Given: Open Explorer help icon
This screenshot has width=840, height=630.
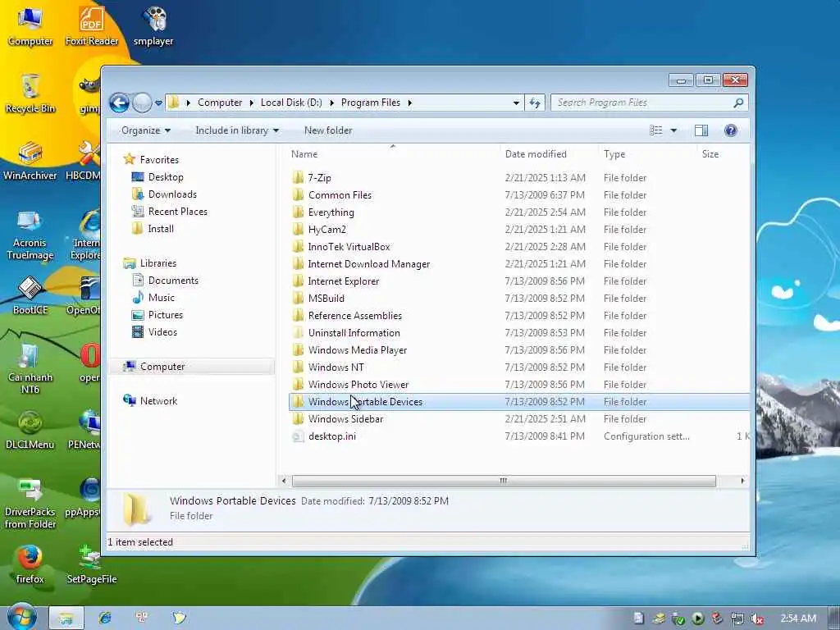Looking at the screenshot, I should pos(730,130).
